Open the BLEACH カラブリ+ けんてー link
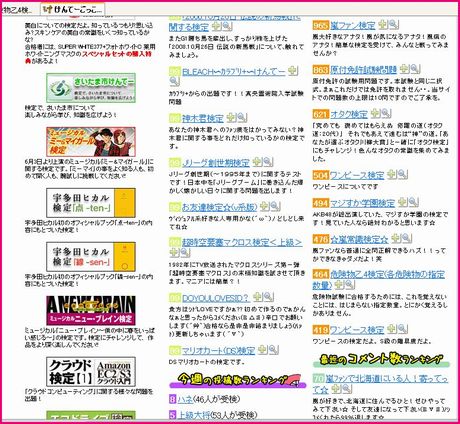The image size is (460, 424). [234, 72]
